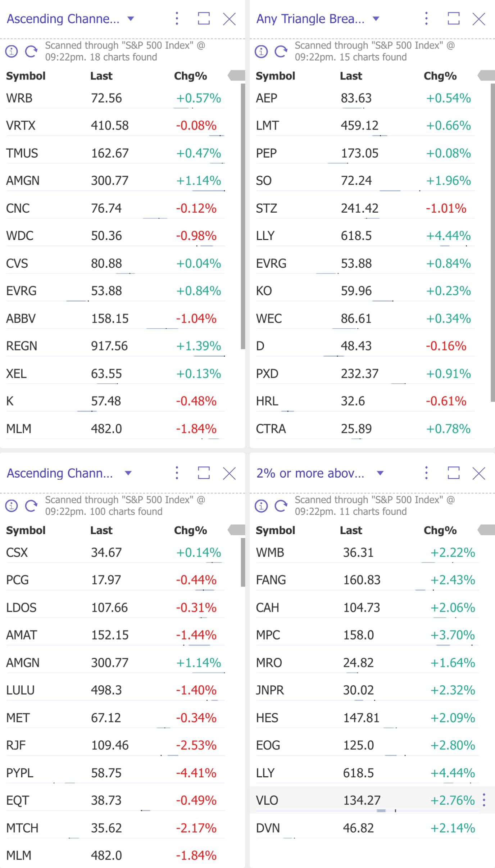Close the Any Triangle Breakout panel
Viewport: 495px width, 868px height.
pos(478,19)
